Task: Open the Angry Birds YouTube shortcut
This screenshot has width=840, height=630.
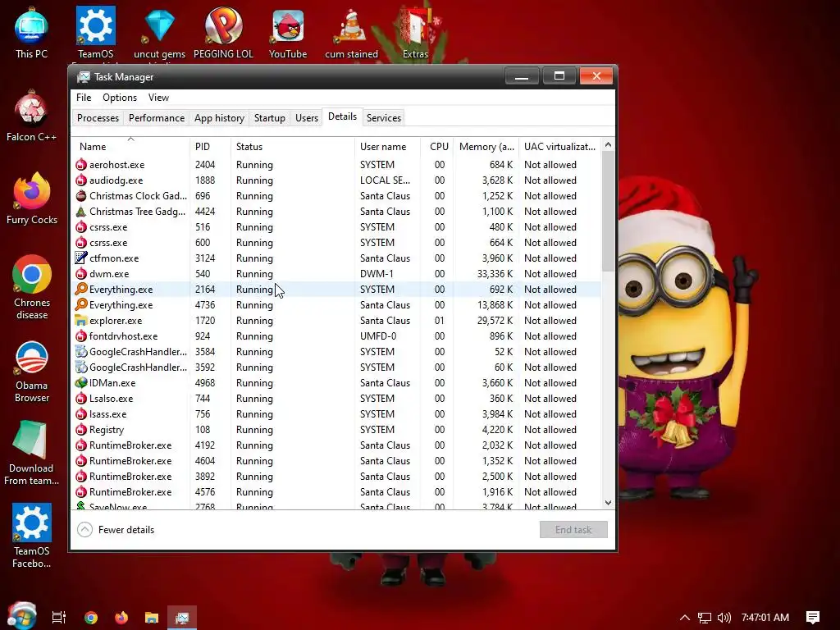Action: 288,32
